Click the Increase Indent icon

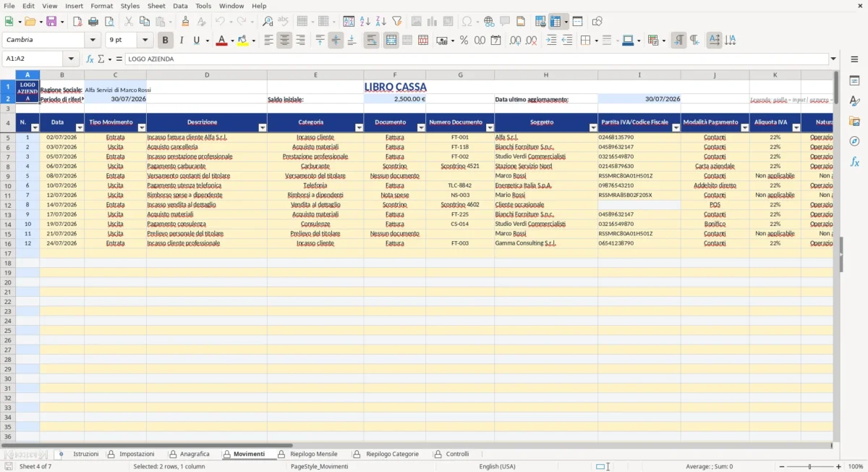point(551,41)
